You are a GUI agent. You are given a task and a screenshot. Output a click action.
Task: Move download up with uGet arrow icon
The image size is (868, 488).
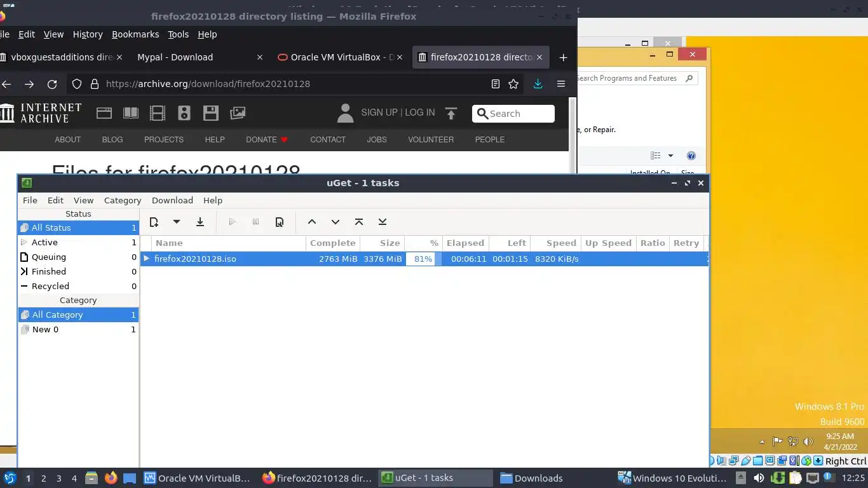pyautogui.click(x=312, y=222)
